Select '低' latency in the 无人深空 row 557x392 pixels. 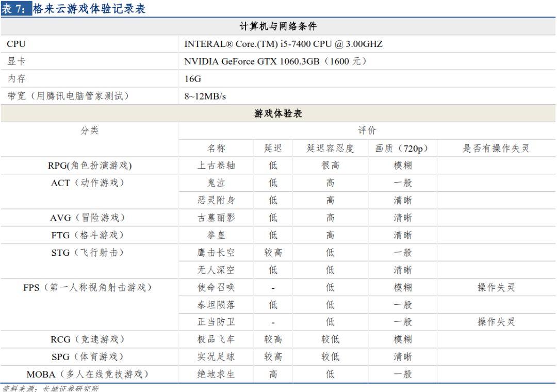[273, 270]
